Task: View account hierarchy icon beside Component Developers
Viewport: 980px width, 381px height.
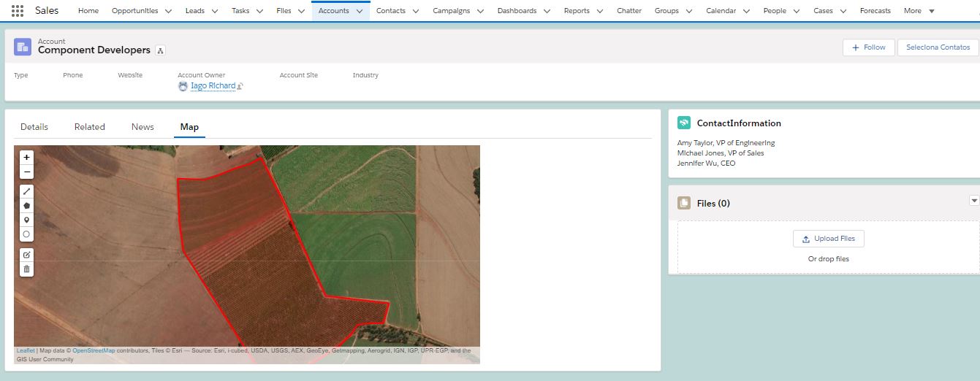Action: tap(161, 50)
